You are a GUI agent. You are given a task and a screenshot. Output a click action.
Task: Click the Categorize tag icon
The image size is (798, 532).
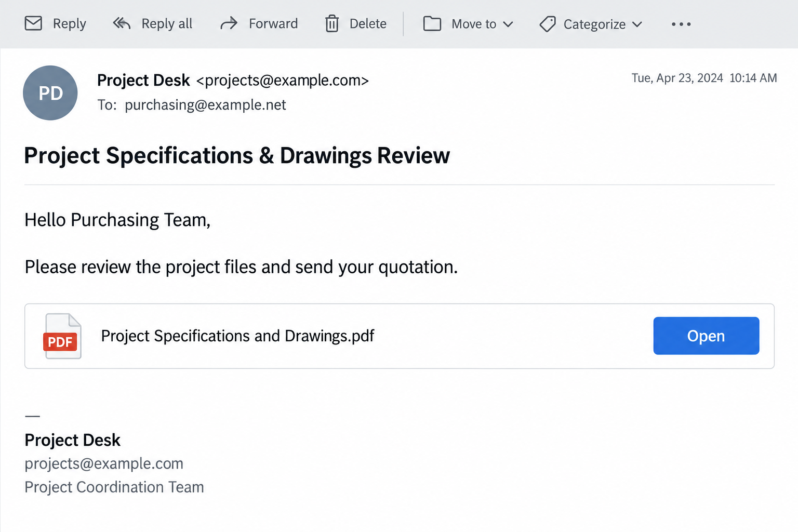point(548,24)
